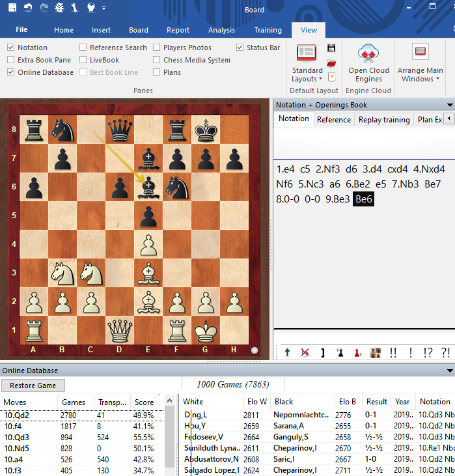Image resolution: width=455 pixels, height=476 pixels.
Task: Click the Undo arrow in quick access toolbar
Action: [x=28, y=9]
